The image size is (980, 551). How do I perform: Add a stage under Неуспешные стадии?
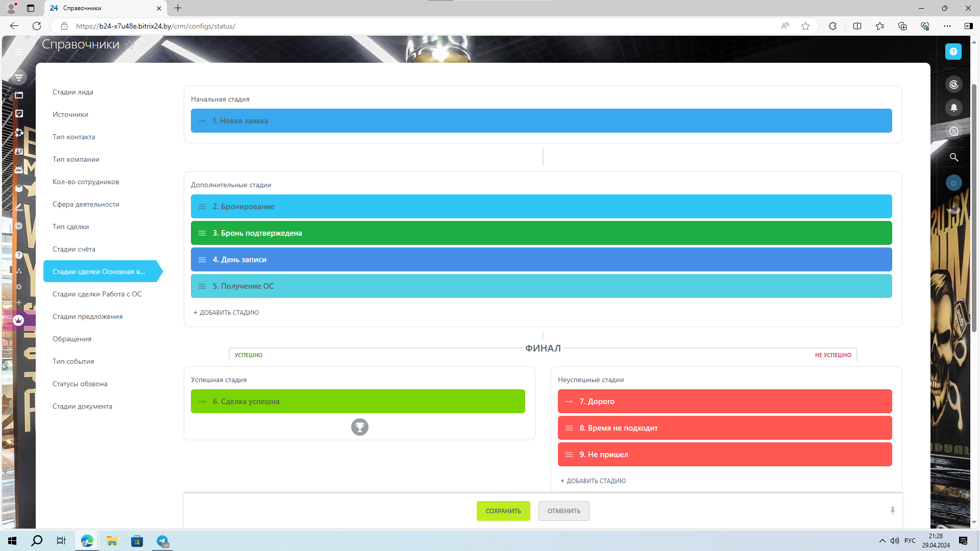[x=593, y=481]
